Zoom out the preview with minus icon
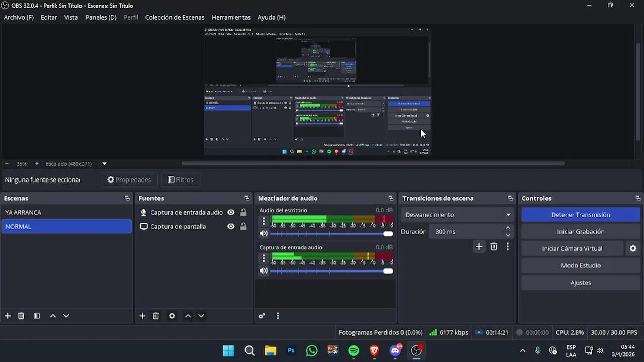Image resolution: width=644 pixels, height=362 pixels. [x=7, y=164]
